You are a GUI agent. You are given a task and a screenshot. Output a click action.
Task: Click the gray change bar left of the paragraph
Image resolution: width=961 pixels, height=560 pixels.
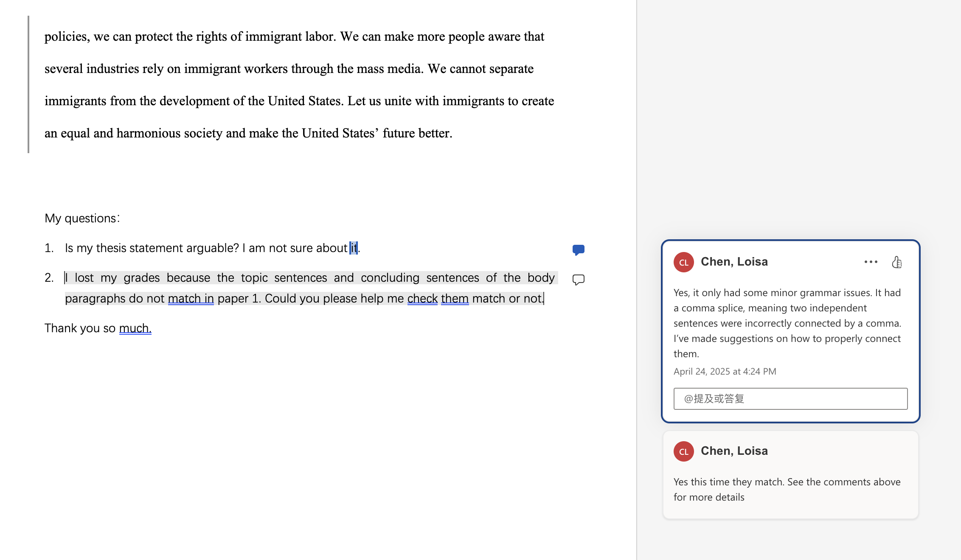click(28, 85)
